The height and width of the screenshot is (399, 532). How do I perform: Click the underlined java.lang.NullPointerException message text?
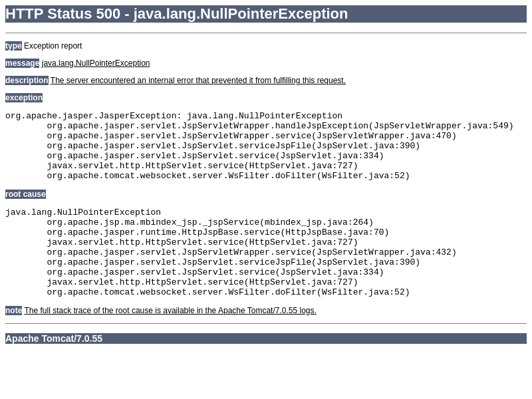(x=96, y=63)
